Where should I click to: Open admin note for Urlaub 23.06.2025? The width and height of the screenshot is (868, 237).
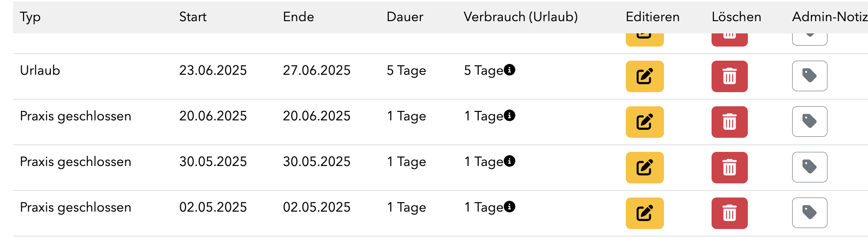point(810,76)
